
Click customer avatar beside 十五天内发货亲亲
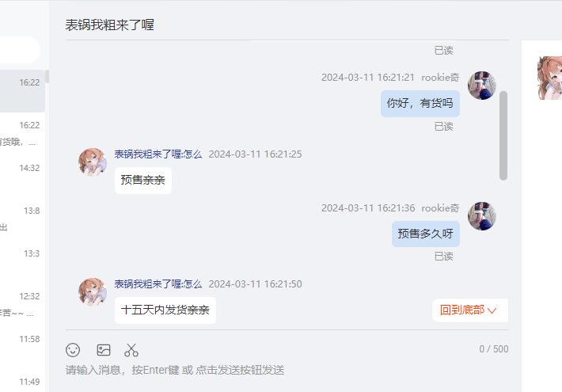point(93,292)
